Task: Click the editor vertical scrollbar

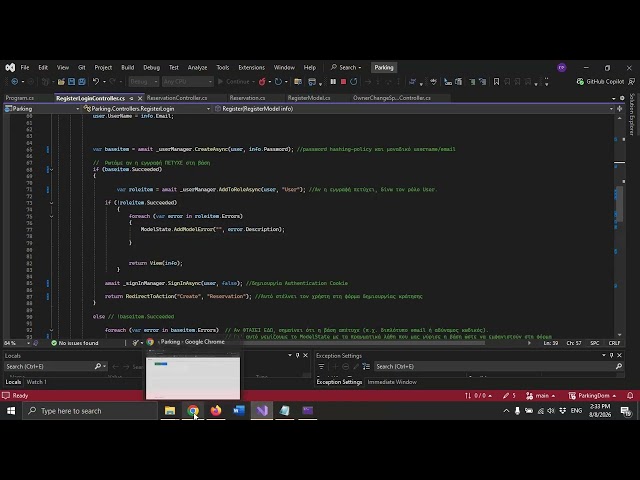Action: (620, 204)
